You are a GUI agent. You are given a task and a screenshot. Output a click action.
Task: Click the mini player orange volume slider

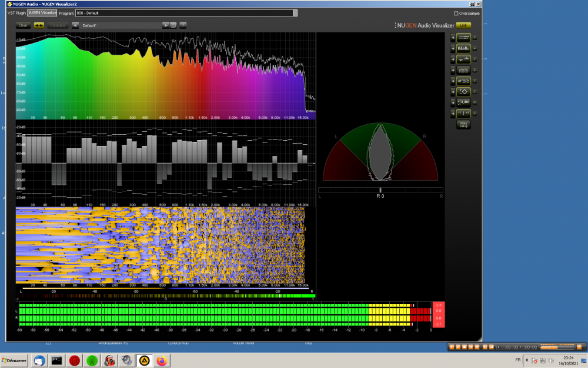[557, 348]
